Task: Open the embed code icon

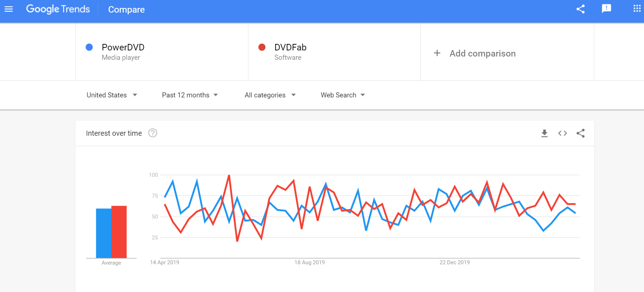Action: [x=563, y=133]
